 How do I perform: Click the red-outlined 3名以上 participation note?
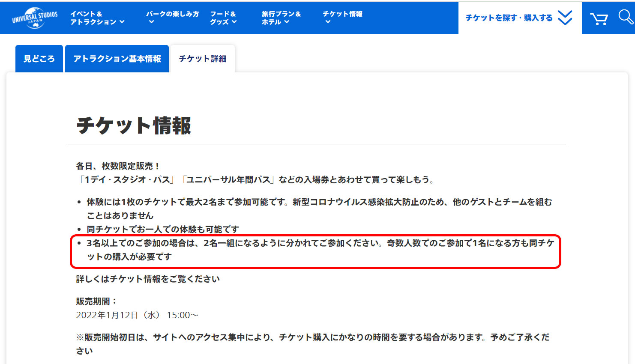(x=315, y=250)
